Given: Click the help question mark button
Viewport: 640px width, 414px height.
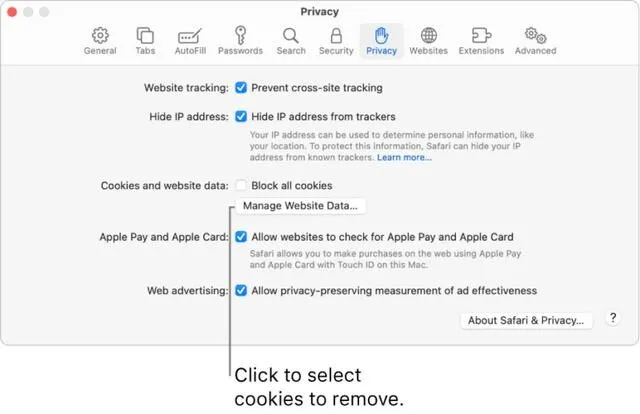Looking at the screenshot, I should coord(613,318).
